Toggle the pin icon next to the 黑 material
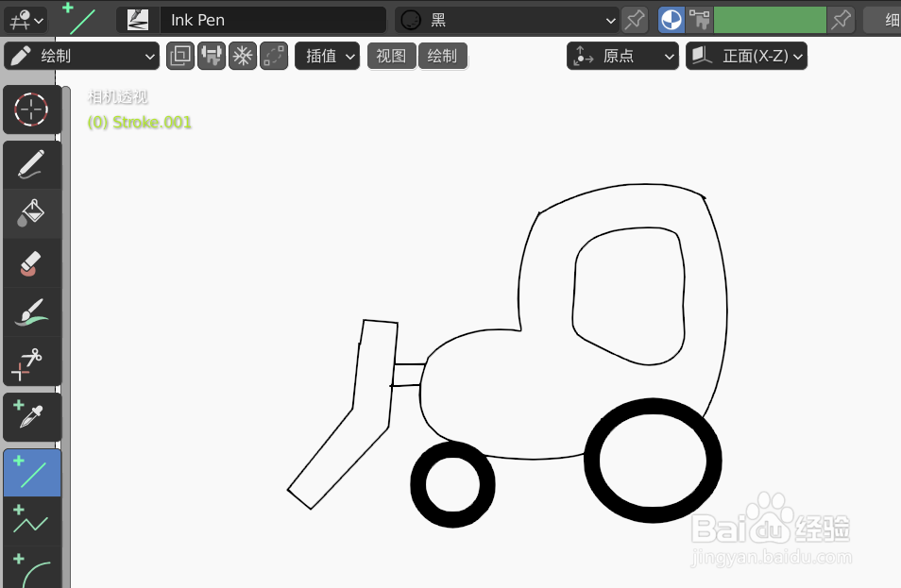 coord(634,19)
